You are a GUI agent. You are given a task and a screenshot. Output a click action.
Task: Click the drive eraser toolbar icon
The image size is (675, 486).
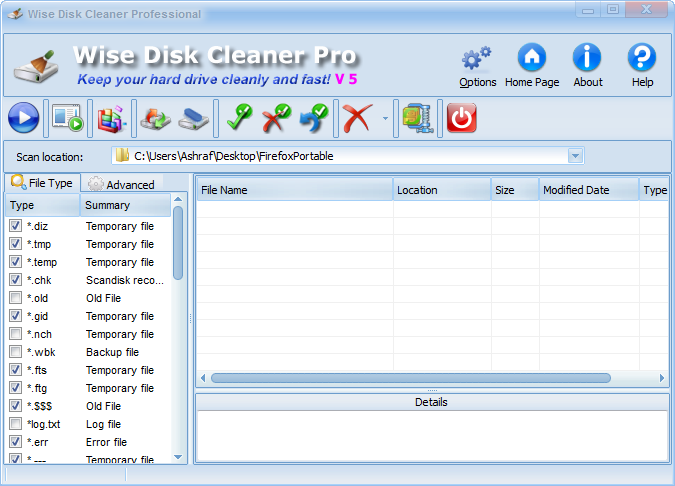193,118
